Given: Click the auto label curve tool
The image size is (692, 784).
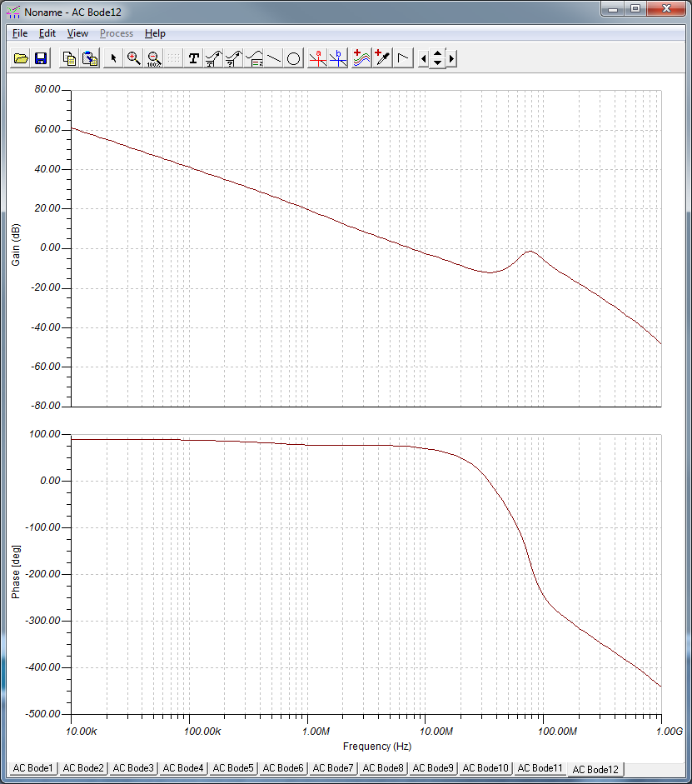Looking at the screenshot, I should pyautogui.click(x=214, y=58).
